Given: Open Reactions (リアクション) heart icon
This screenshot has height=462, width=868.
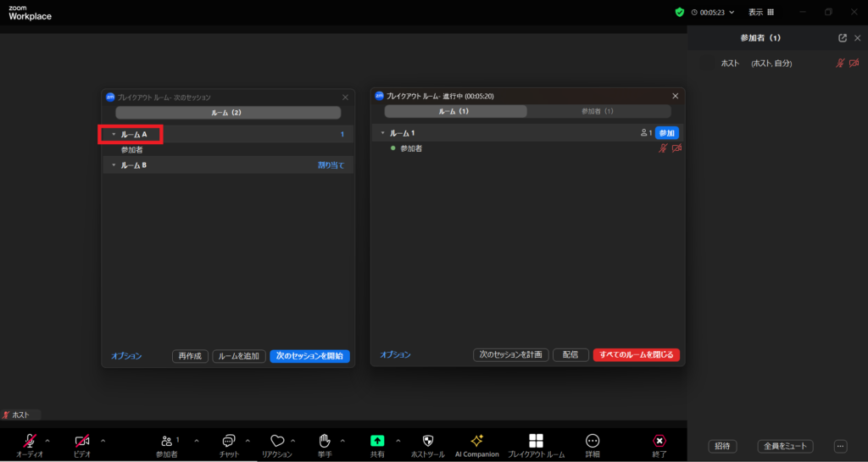Looking at the screenshot, I should pos(276,441).
